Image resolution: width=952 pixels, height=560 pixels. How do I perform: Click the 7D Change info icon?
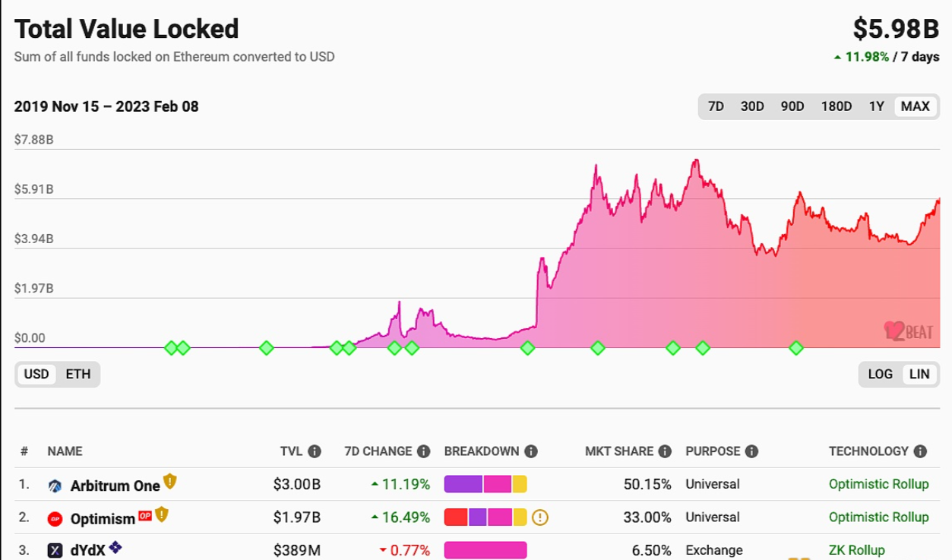tap(425, 451)
